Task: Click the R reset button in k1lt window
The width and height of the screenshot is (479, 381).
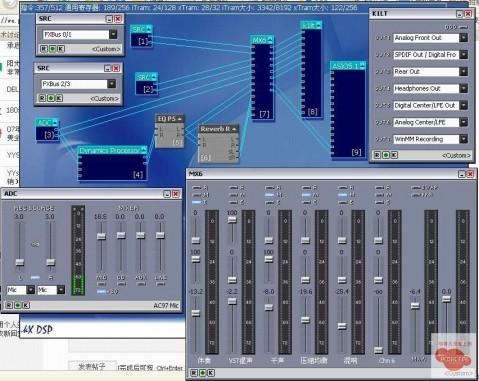Action: coord(377,155)
